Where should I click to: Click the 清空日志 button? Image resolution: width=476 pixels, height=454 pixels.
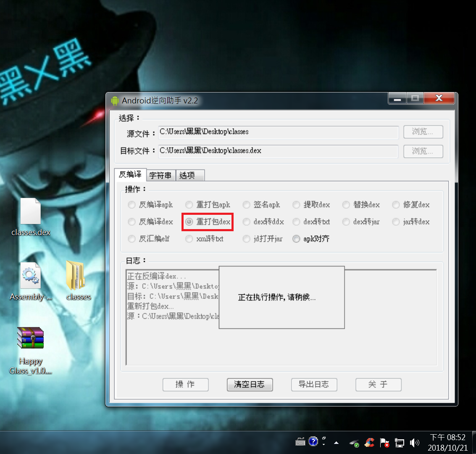[250, 385]
